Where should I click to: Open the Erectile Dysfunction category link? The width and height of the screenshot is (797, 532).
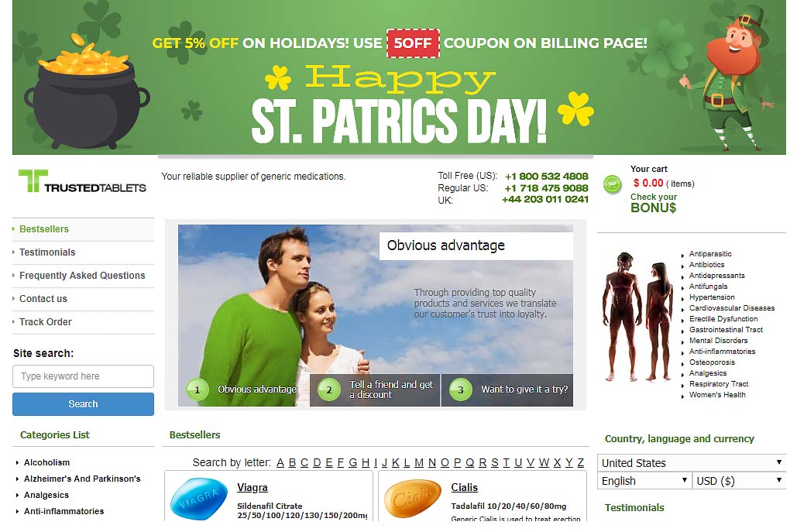pyautogui.click(x=723, y=319)
